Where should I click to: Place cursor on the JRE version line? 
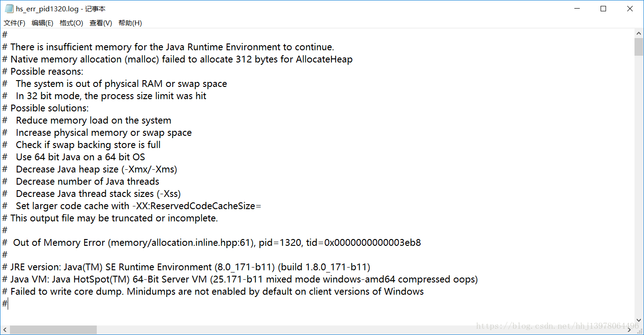[x=181, y=267]
